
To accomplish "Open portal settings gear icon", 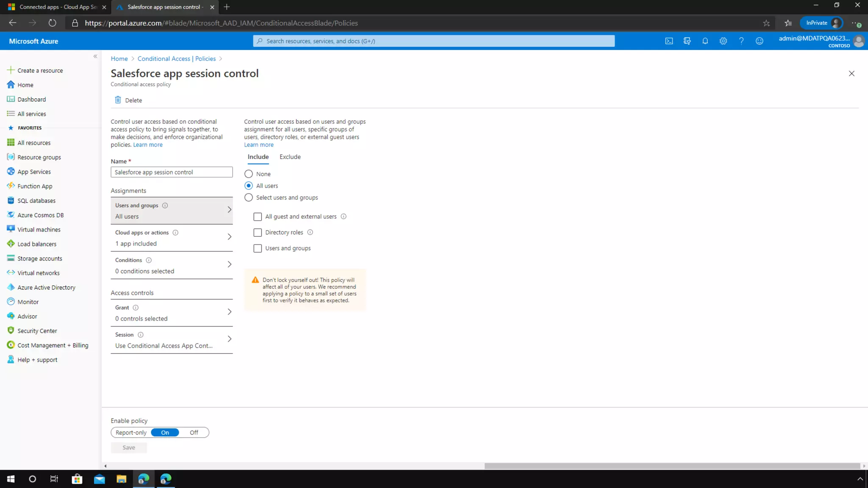I will click(x=723, y=41).
